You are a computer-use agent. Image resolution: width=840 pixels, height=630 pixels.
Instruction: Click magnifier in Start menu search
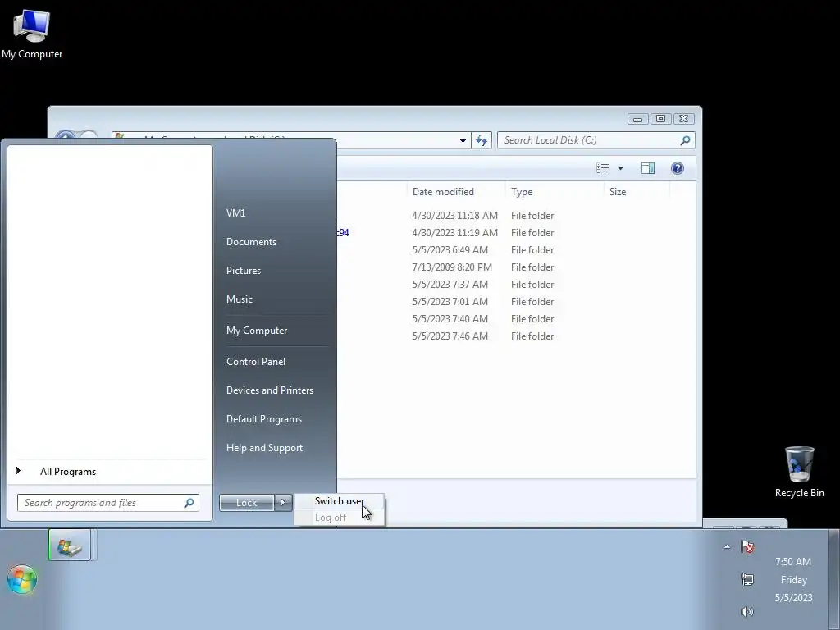[189, 503]
